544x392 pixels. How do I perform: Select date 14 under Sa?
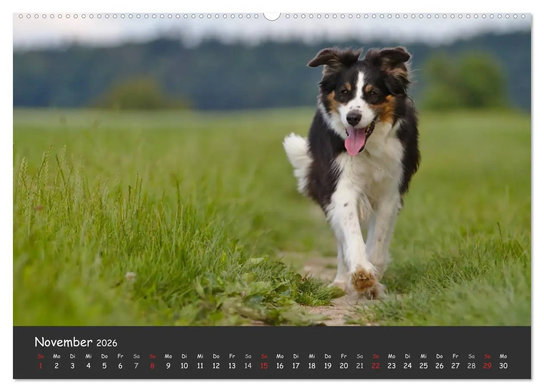point(248,365)
